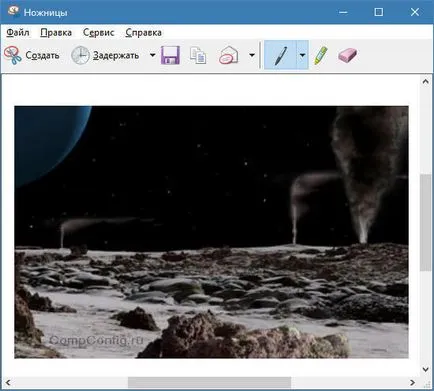Click the captured space landscape image
434x391 pixels.
[211, 232]
